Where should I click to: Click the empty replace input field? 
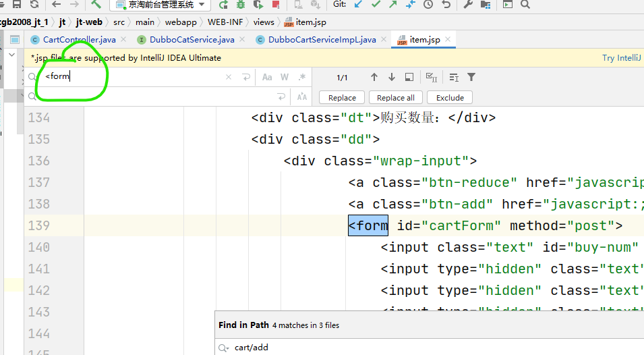[156, 97]
